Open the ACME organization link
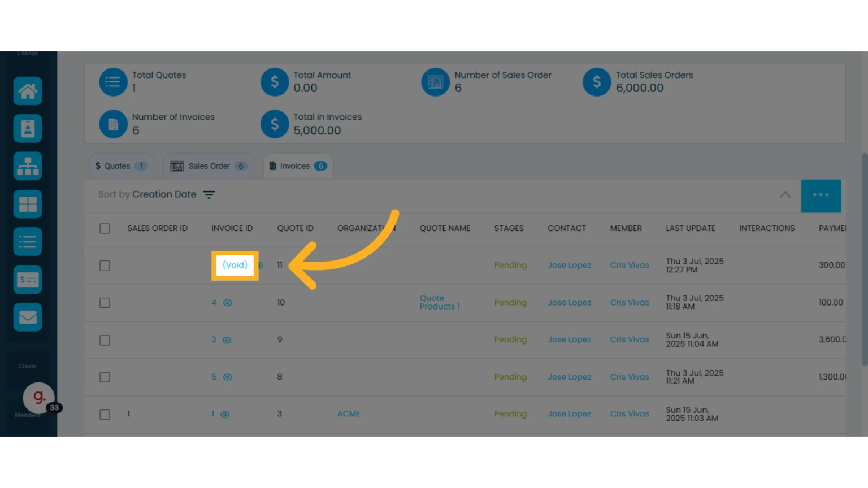 pyautogui.click(x=349, y=413)
